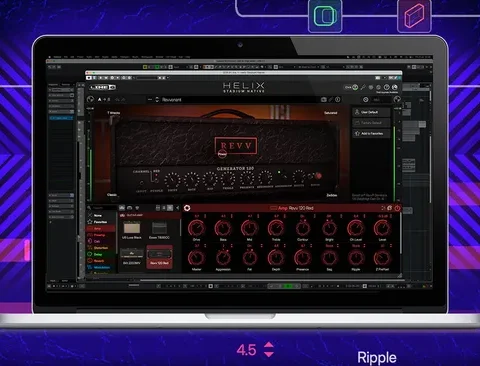
Task: Collapse the block browser with left arrow
Action: (178, 208)
